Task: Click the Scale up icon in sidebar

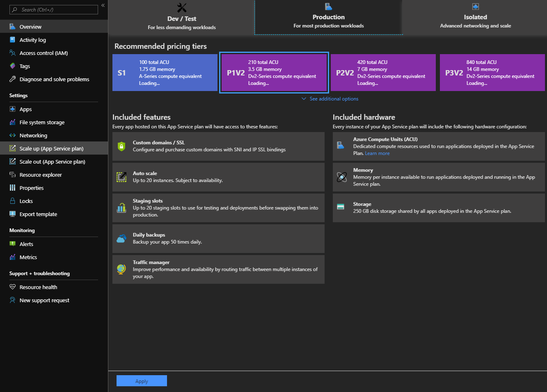Action: tap(13, 148)
